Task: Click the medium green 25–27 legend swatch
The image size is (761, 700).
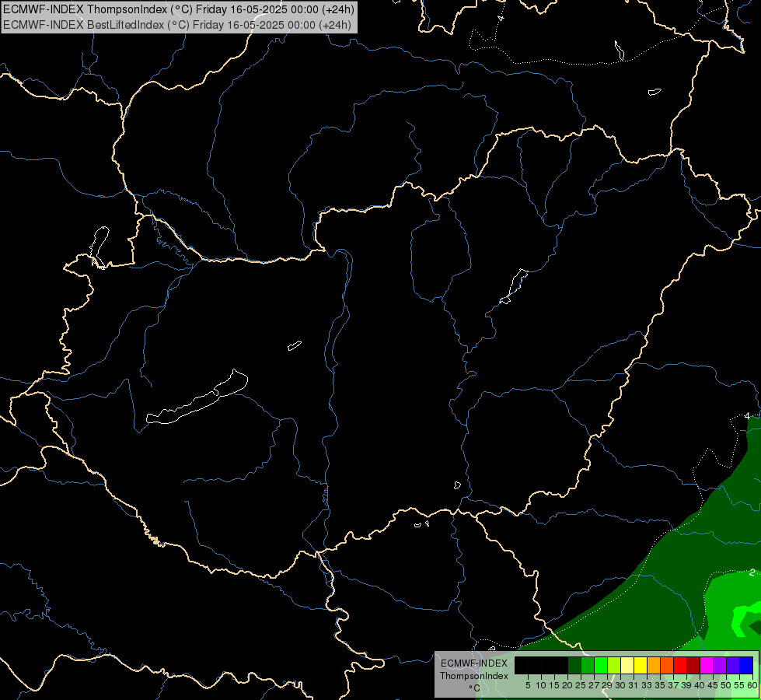Action: pos(588,665)
